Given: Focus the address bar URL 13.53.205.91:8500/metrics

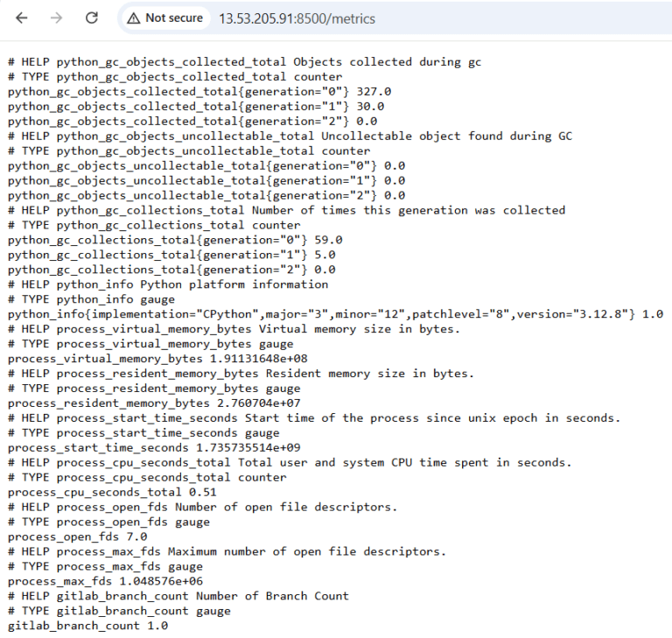Looking at the screenshot, I should [297, 19].
